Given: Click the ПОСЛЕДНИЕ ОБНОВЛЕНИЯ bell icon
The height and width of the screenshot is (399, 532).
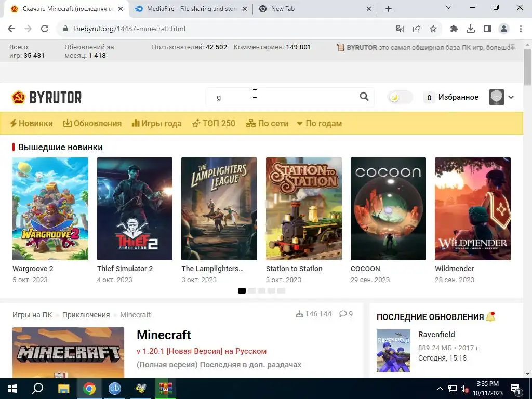Looking at the screenshot, I should click(490, 316).
